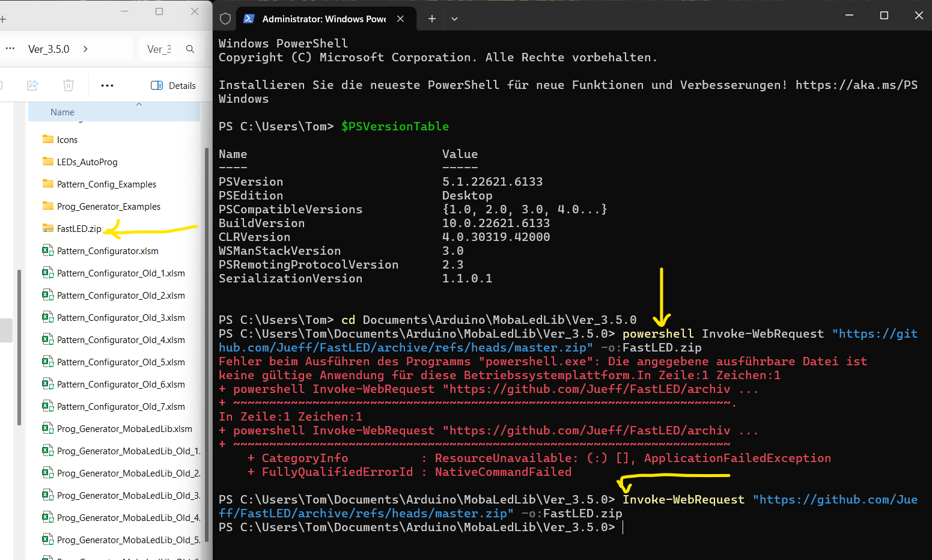Expand the breadcrumb chevron after Ver_3.5.0
This screenshot has height=560, width=932.
tap(85, 49)
